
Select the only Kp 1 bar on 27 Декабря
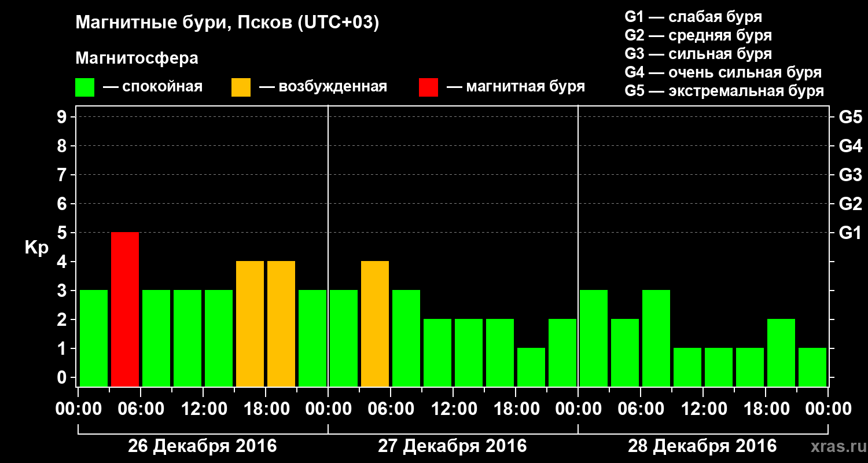531,367
